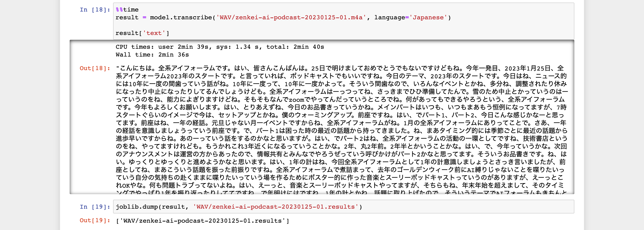Click the Out[19] output prompt
This screenshot has height=230, width=644.
point(95,221)
